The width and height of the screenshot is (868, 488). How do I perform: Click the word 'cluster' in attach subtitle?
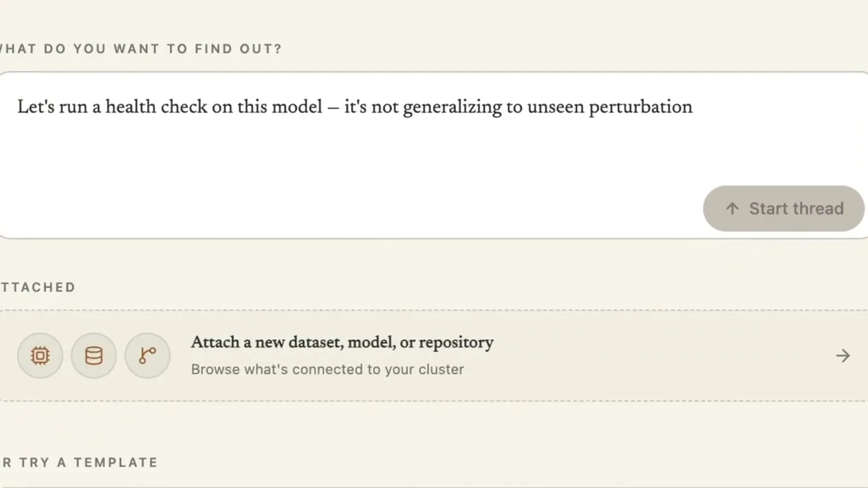[441, 369]
